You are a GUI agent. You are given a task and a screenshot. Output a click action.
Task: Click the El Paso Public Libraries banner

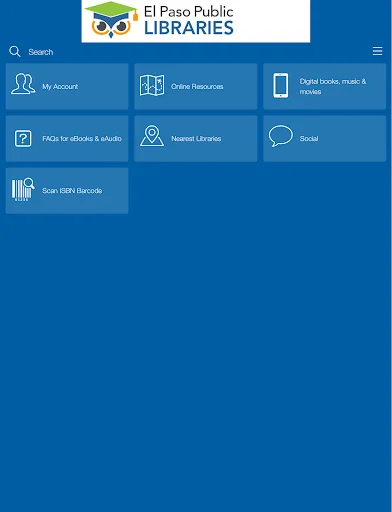pos(196,21)
